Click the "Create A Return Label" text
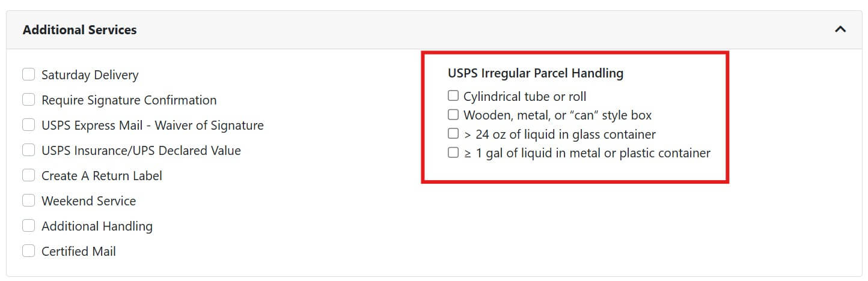Screen dimensions: 868x281 102,176
